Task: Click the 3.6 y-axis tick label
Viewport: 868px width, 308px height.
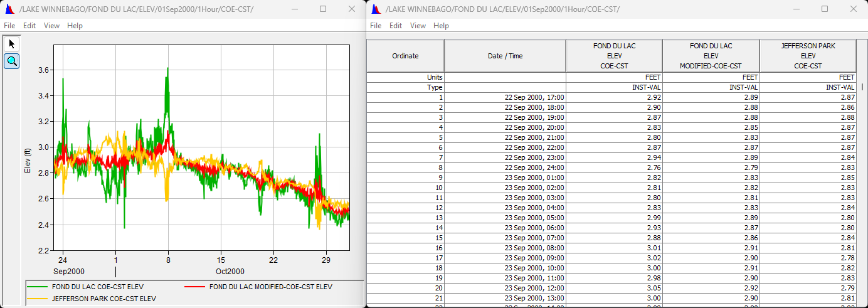Action: (x=45, y=70)
